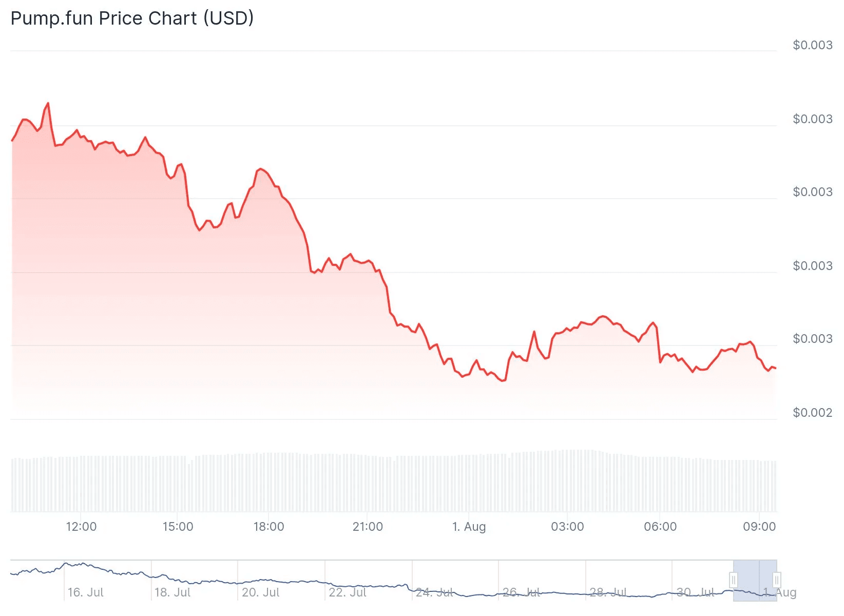The height and width of the screenshot is (616, 844).
Task: Click the Pump.fun Price Chart title
Action: [132, 18]
